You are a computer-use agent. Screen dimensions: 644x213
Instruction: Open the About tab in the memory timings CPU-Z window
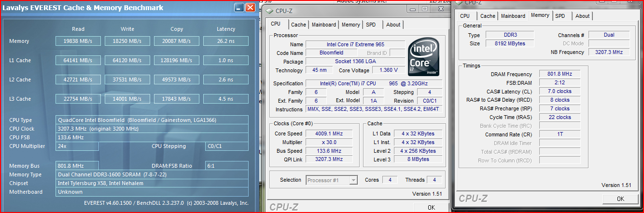pos(583,16)
